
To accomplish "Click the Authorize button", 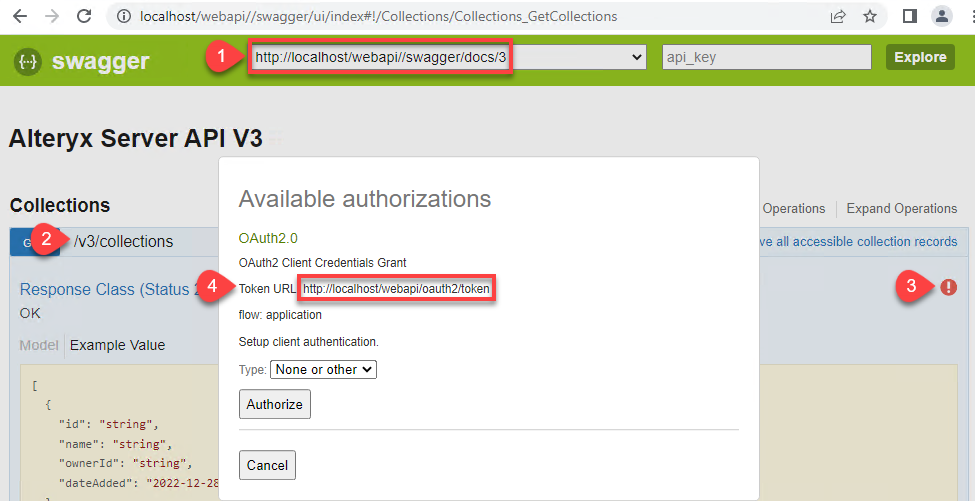I will pyautogui.click(x=275, y=404).
